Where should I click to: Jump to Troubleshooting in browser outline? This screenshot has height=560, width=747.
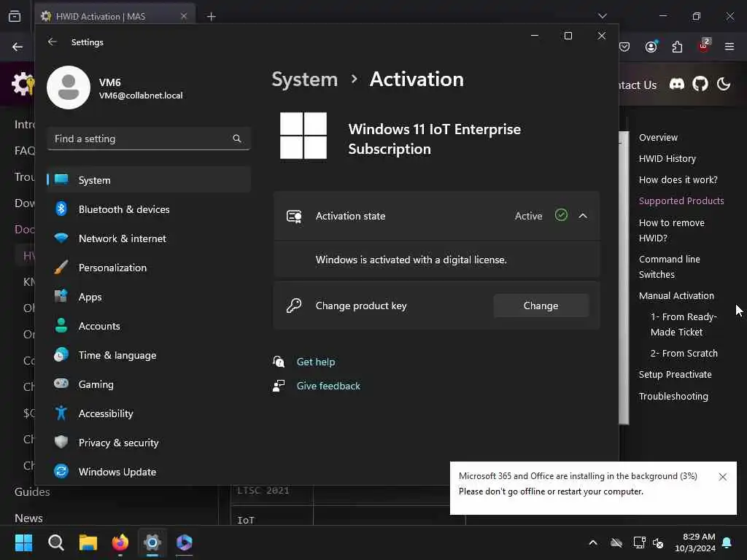tap(673, 396)
